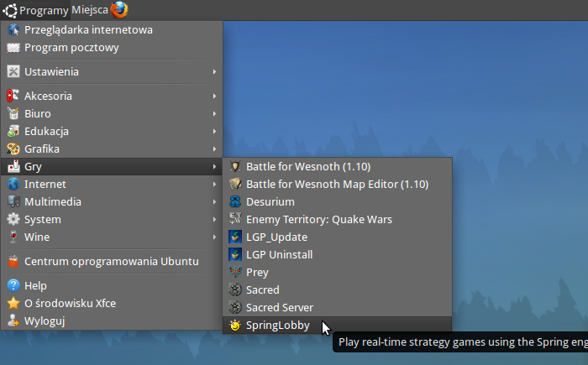Viewport: 588px width, 365px height.
Task: Click the Multimedia category icon
Action: [13, 201]
